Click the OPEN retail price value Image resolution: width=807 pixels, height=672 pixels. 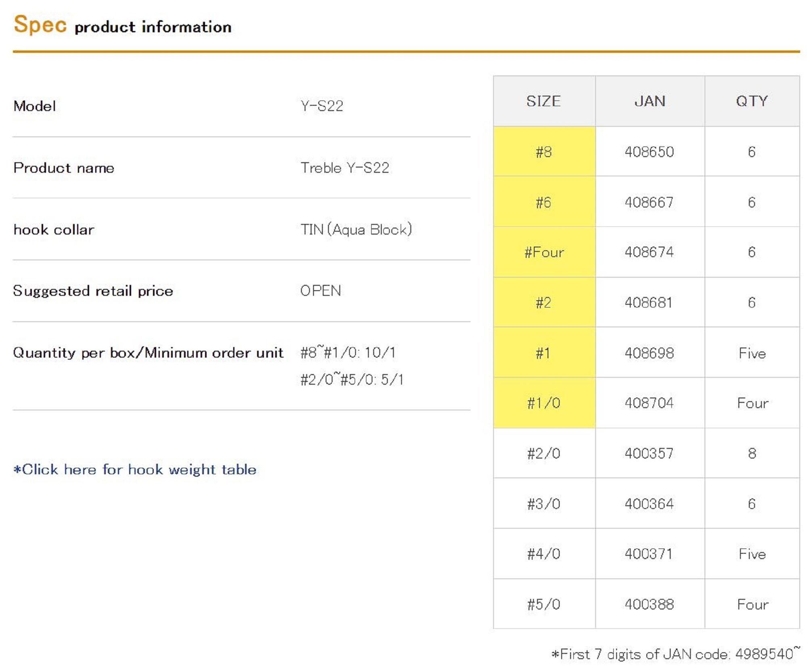(320, 291)
